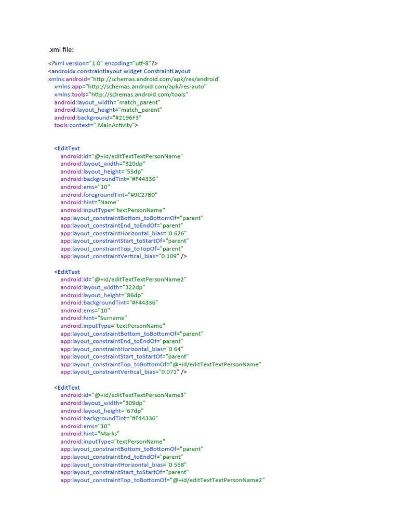Image resolution: width=399 pixels, height=532 pixels.
Task: Select the Vertical_bias="0.109" line
Action: coord(124,256)
